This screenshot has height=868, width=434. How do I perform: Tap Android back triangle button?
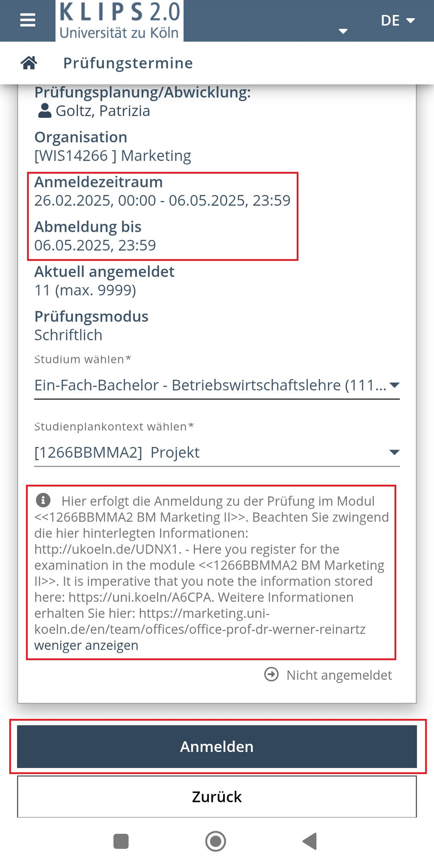310,841
